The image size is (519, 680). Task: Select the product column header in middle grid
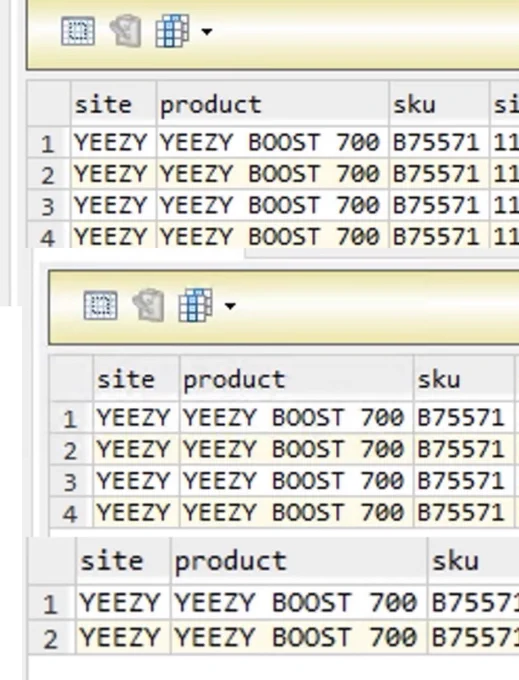296,379
